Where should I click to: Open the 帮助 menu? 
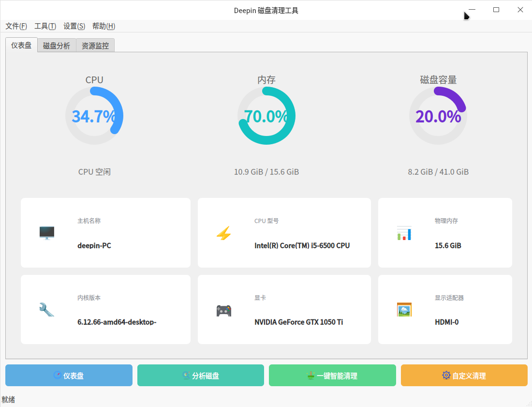pyautogui.click(x=103, y=26)
